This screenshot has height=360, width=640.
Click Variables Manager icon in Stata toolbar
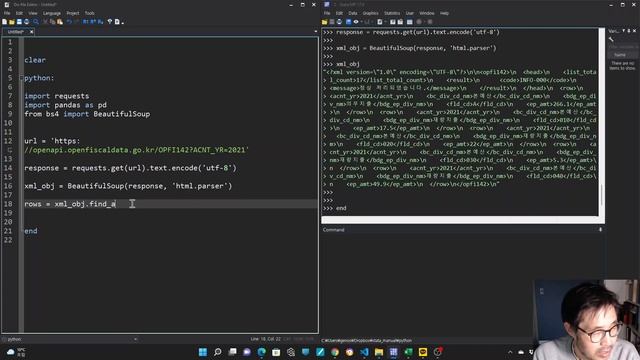coord(409,22)
